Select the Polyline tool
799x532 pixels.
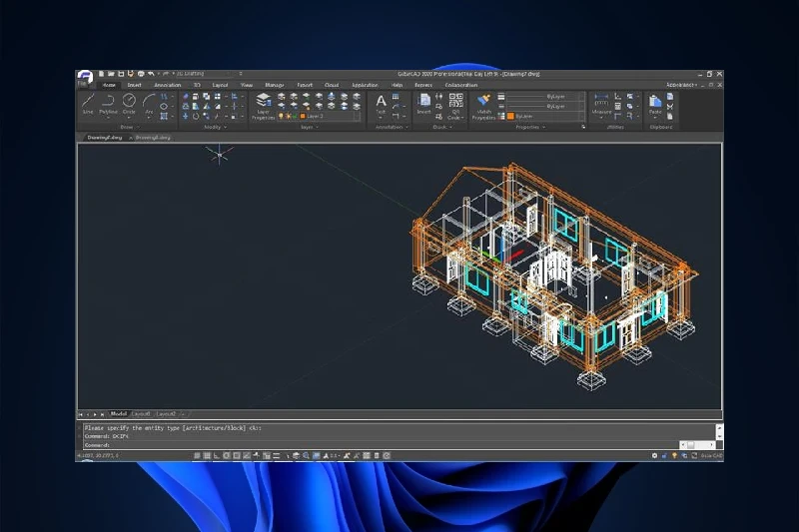coord(108,103)
